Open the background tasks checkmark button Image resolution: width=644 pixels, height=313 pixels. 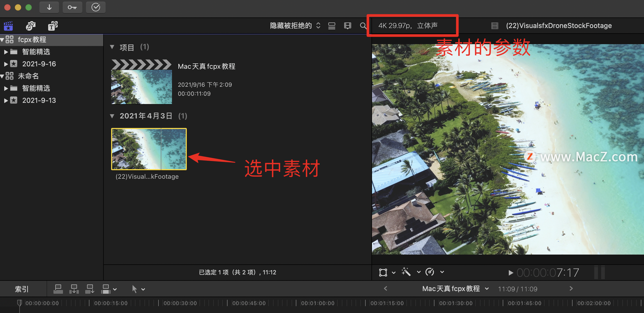click(x=96, y=7)
